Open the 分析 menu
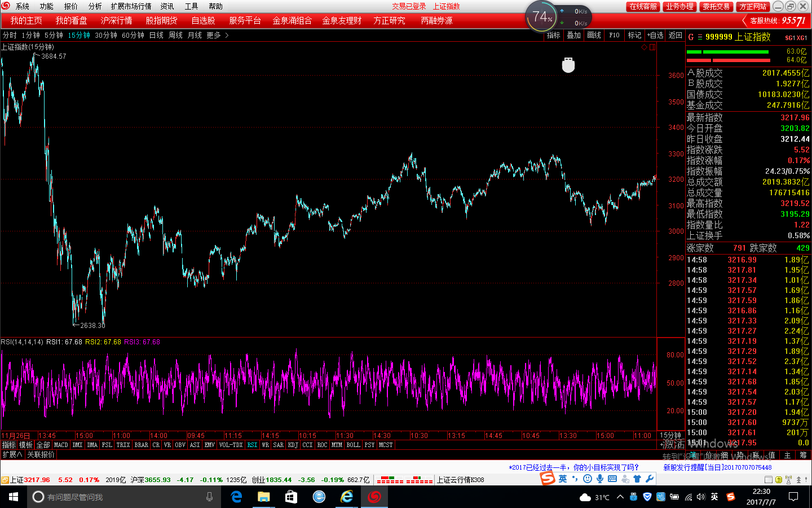Image resolution: width=812 pixels, height=508 pixels. 95,6
